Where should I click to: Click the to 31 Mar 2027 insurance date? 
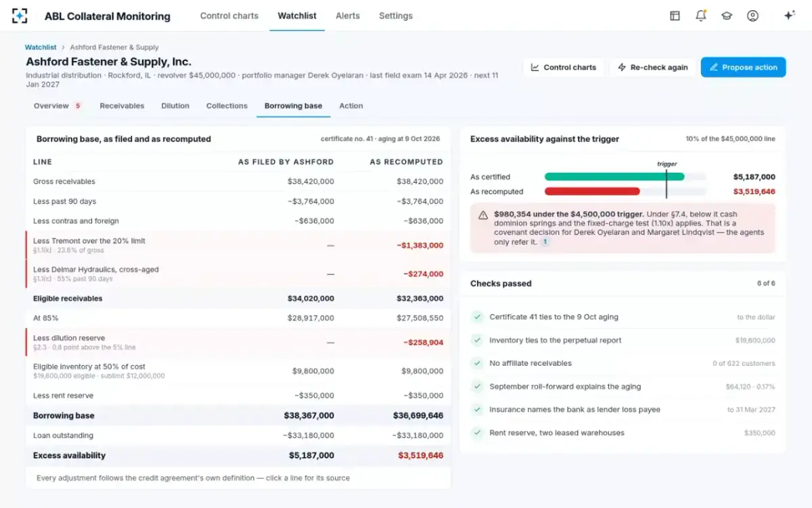pyautogui.click(x=751, y=410)
